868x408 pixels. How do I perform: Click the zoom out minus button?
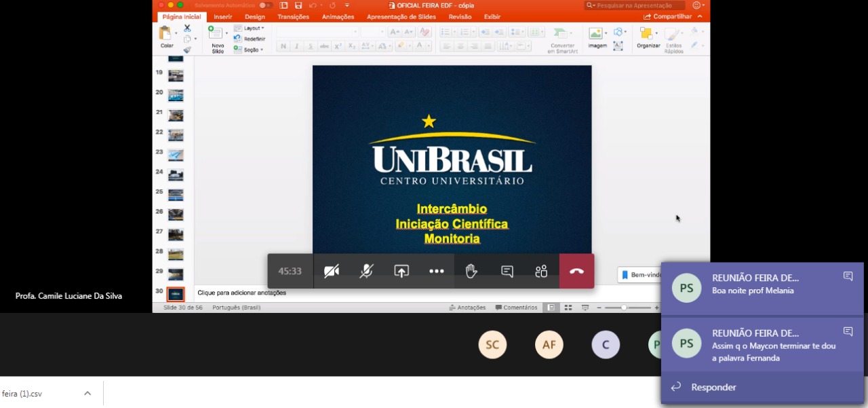(599, 308)
